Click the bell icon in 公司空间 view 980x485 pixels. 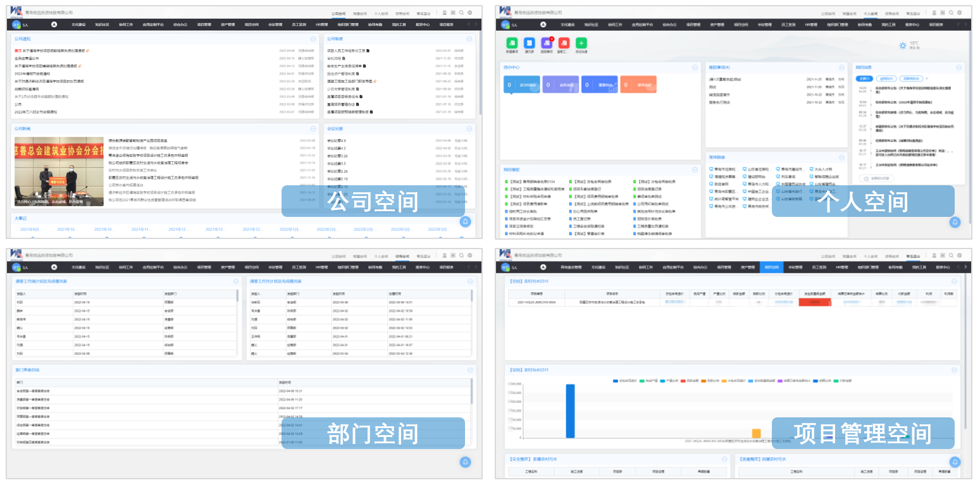pos(466,222)
